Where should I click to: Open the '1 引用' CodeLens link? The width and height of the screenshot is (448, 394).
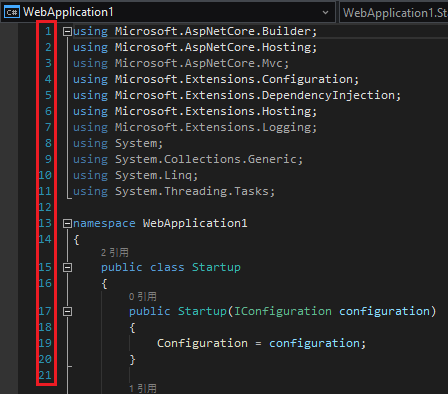coord(143,388)
